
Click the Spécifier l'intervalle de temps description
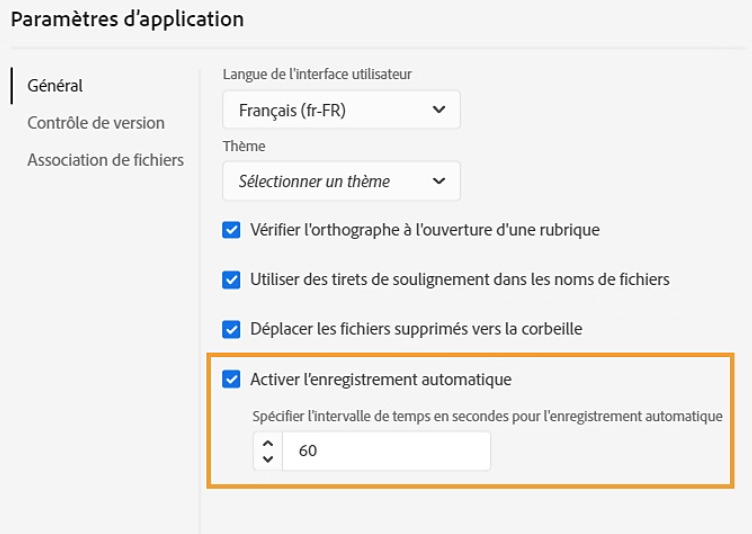488,416
